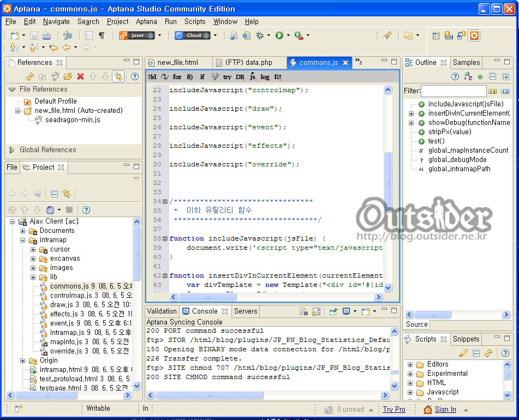Open the Cloud dropdown arrow

(x=215, y=35)
